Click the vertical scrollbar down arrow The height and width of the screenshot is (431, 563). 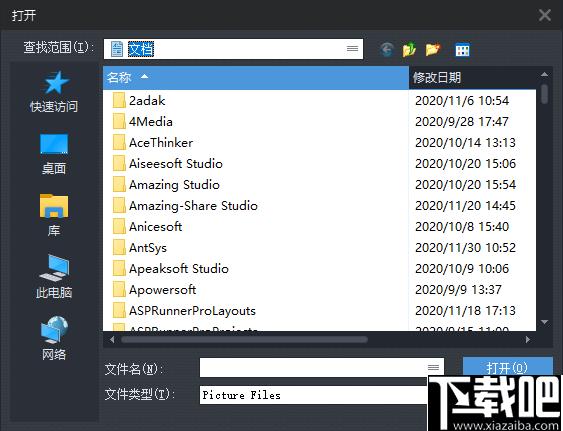click(544, 322)
